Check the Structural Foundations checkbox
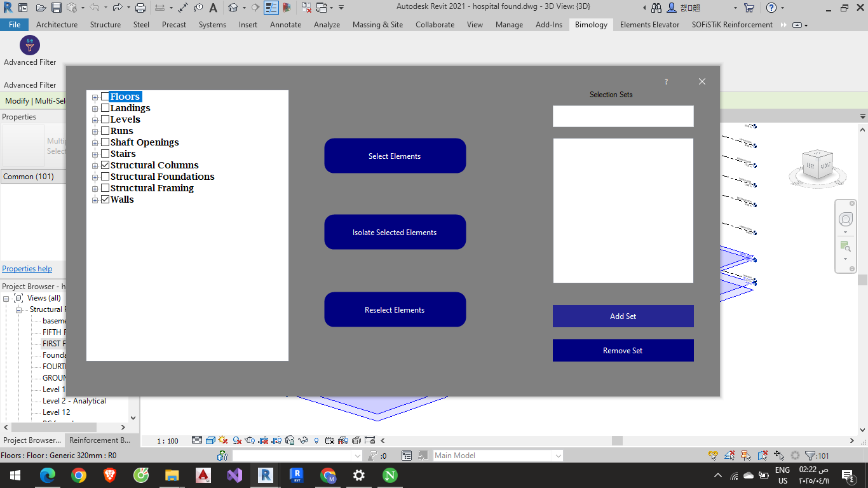 (105, 177)
